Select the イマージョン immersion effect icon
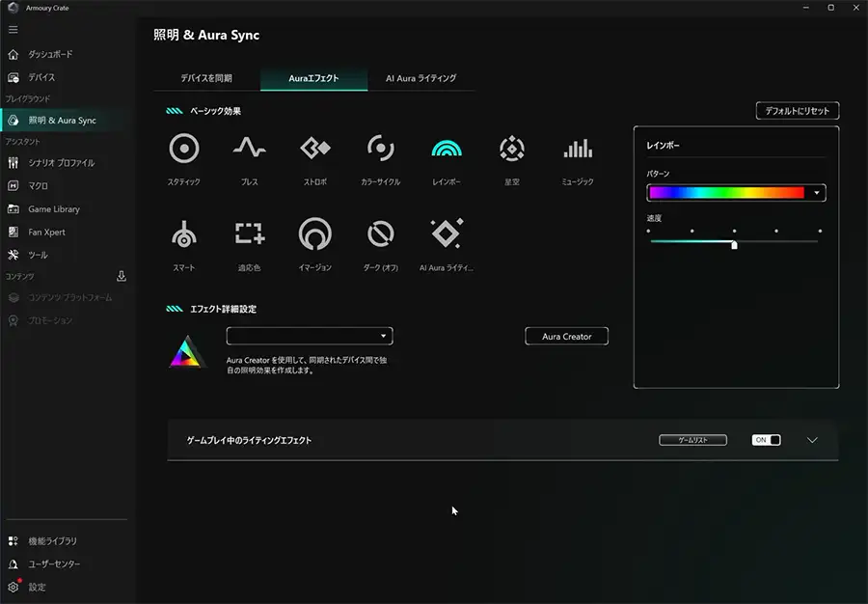 tap(315, 233)
